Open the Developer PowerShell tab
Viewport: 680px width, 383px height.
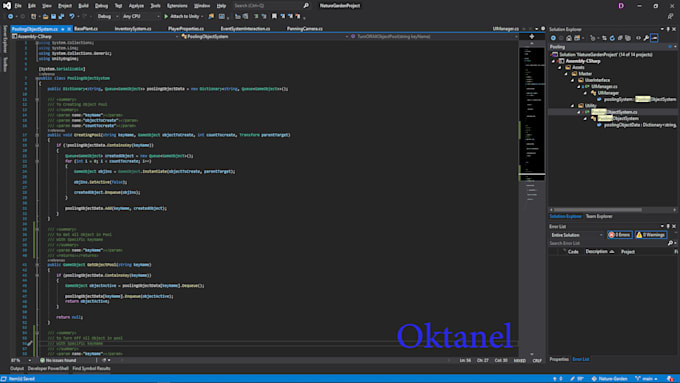(x=48, y=368)
